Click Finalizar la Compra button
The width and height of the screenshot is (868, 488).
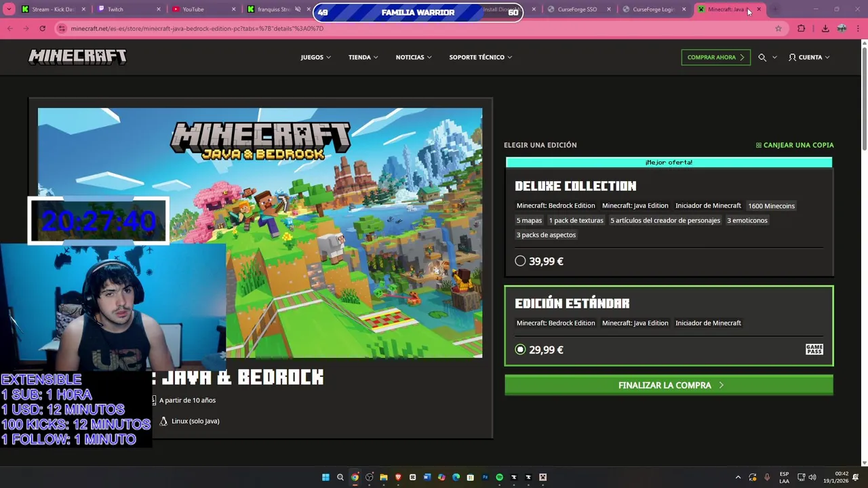pyautogui.click(x=669, y=385)
